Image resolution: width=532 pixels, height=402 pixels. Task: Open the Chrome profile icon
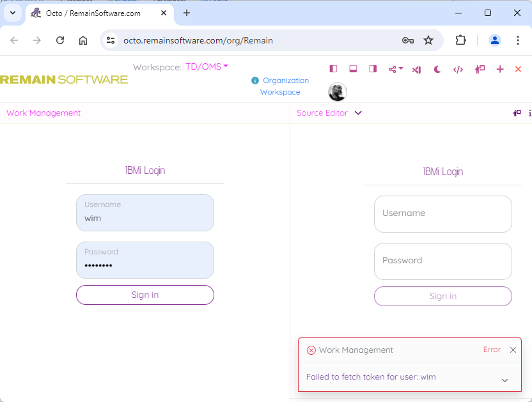(495, 40)
